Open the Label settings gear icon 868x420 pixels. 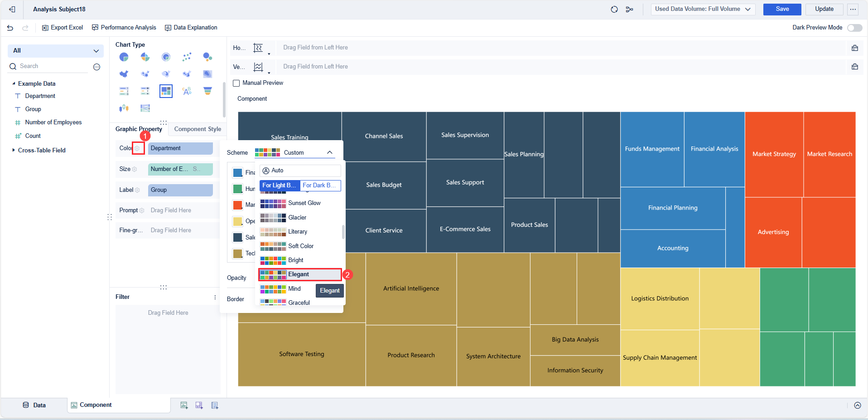click(137, 190)
